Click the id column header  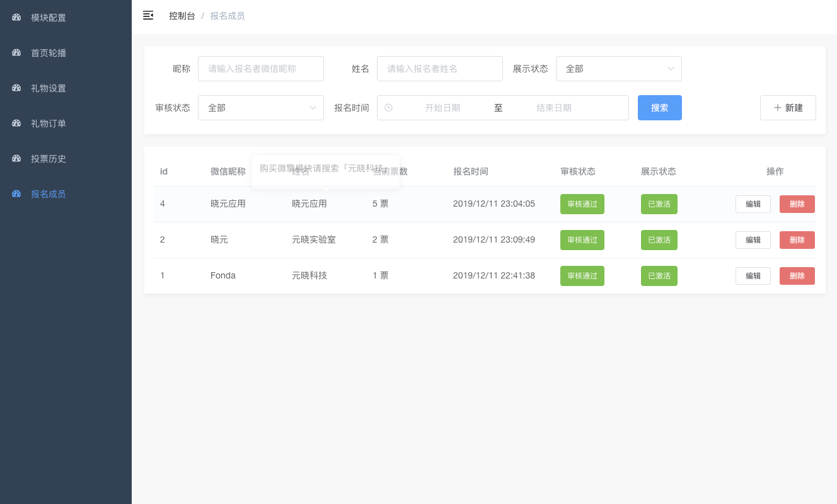pos(164,171)
